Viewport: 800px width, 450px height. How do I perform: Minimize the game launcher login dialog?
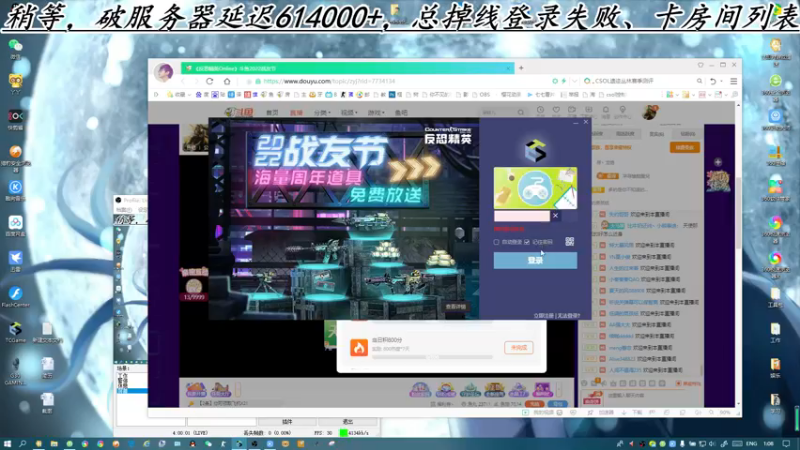(576, 122)
